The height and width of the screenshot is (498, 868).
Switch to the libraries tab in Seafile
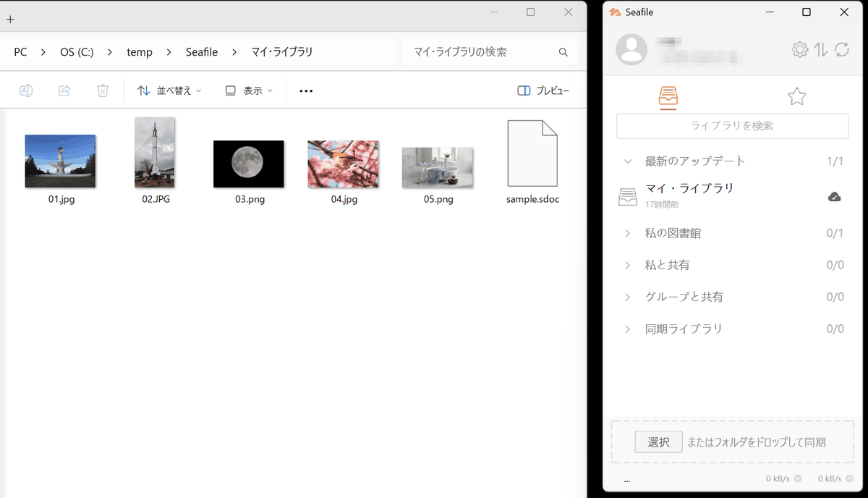click(668, 97)
